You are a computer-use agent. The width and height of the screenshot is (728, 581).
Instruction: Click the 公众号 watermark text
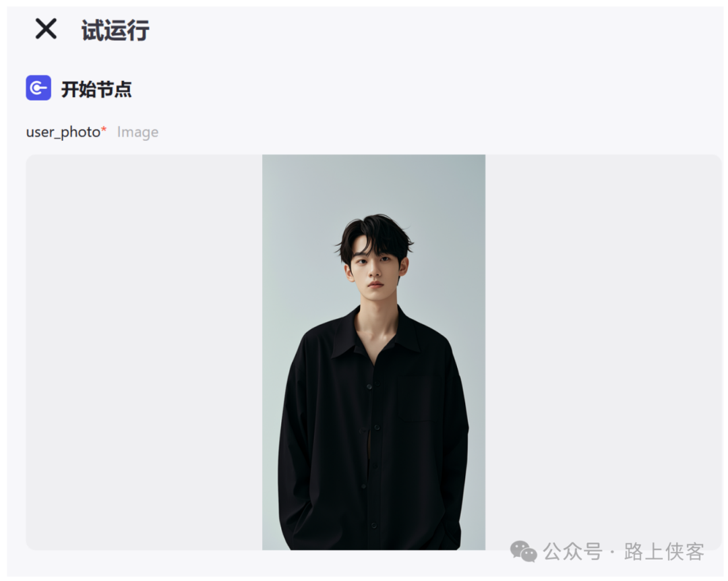572,552
